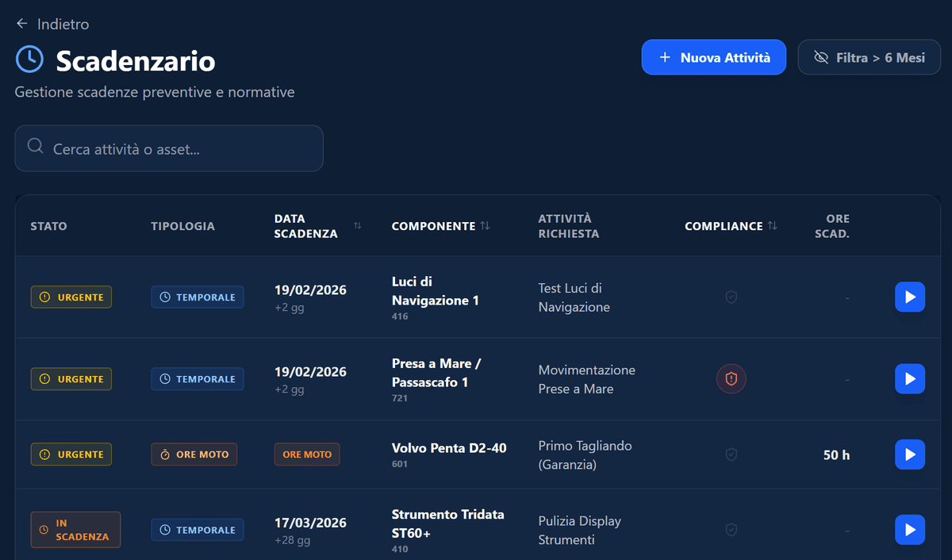The width and height of the screenshot is (952, 560).
Task: Start the Test Luci di Navigazione activity with its play button
Action: [910, 297]
